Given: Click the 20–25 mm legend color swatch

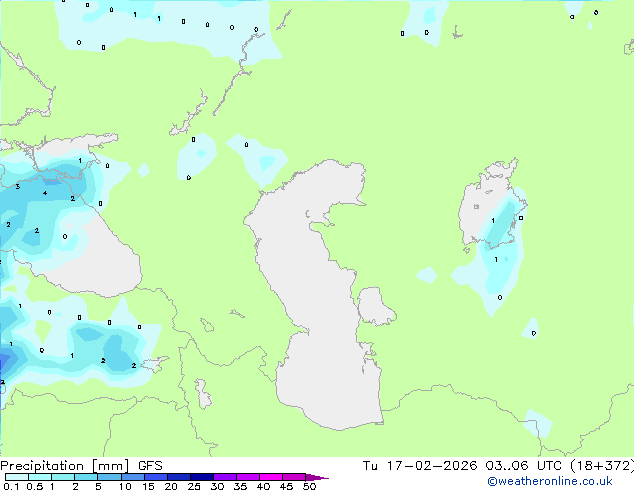Looking at the screenshot, I should (178, 477).
